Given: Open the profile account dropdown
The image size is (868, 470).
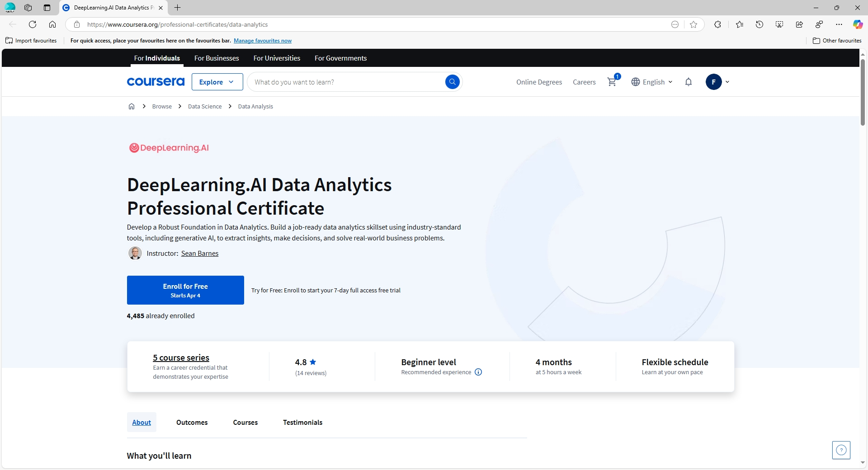Looking at the screenshot, I should (717, 82).
